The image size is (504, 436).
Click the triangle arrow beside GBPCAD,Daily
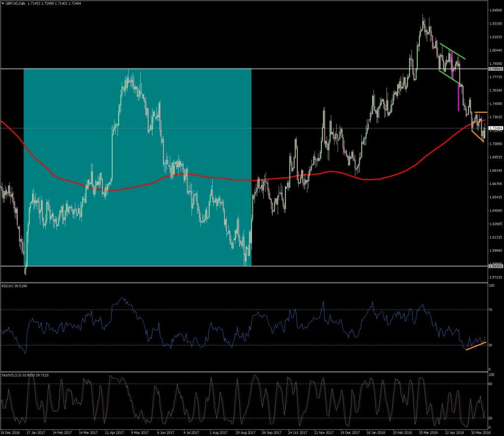point(3,3)
